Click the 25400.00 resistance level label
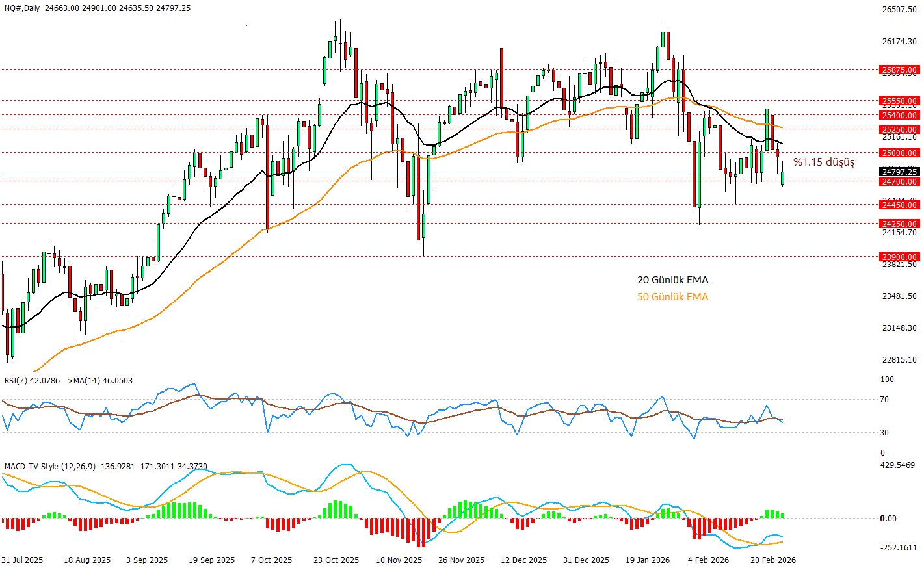Screen dimensions: 924x568 point(899,115)
